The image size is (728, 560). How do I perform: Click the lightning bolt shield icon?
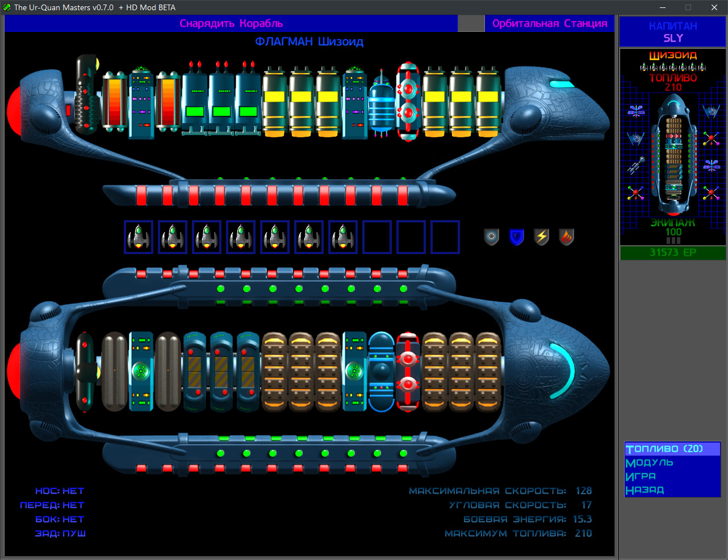coord(542,237)
